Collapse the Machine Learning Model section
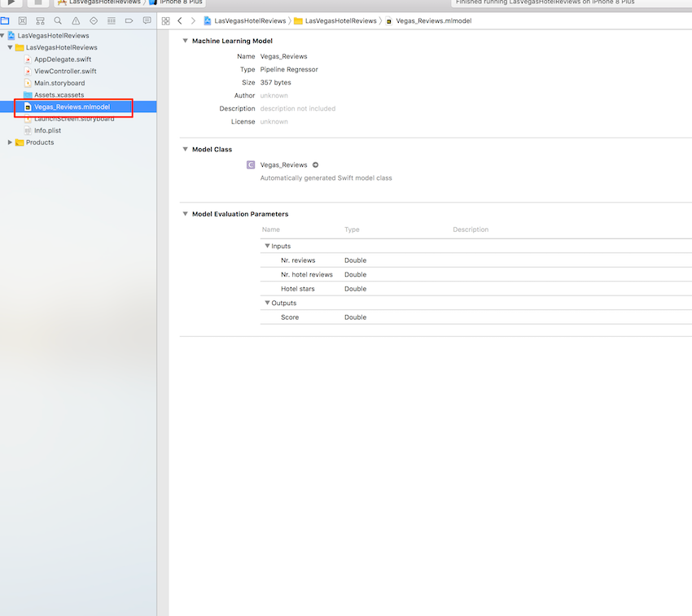 tap(186, 41)
